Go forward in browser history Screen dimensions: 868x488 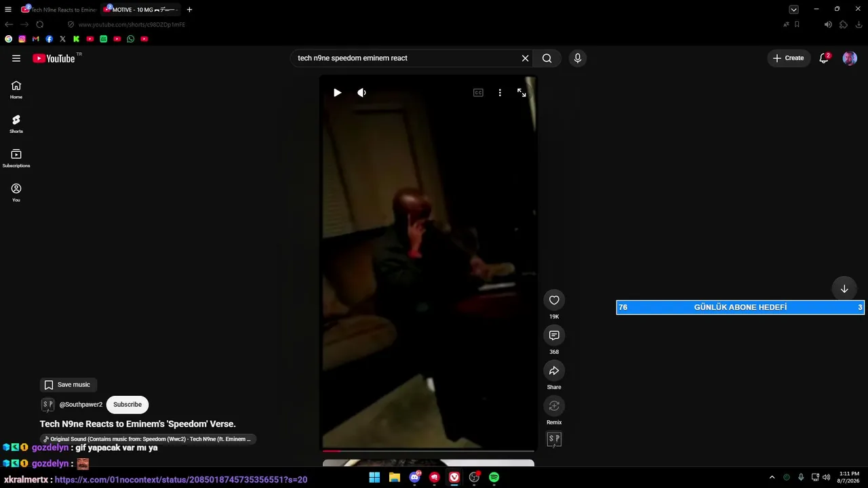24,24
